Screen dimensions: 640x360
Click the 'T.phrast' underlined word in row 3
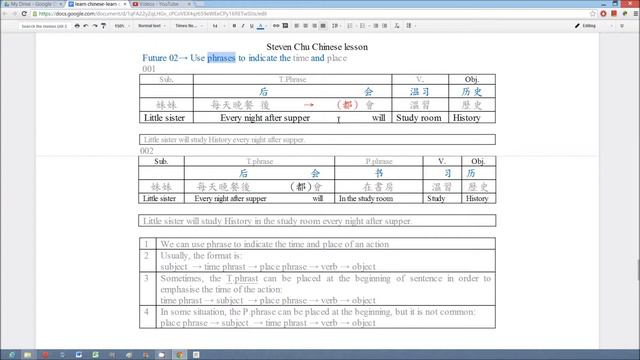click(x=242, y=279)
